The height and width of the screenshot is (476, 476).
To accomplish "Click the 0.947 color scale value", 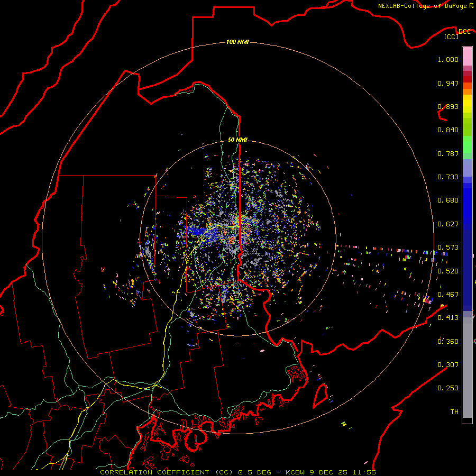I will pyautogui.click(x=448, y=83).
